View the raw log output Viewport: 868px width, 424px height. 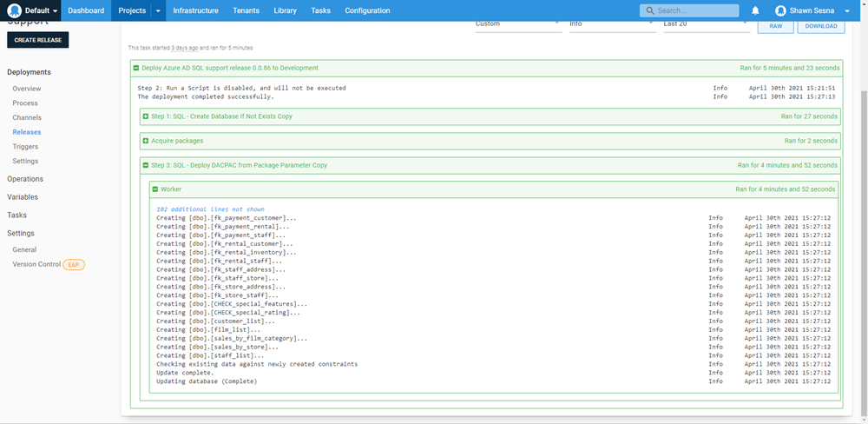point(774,26)
